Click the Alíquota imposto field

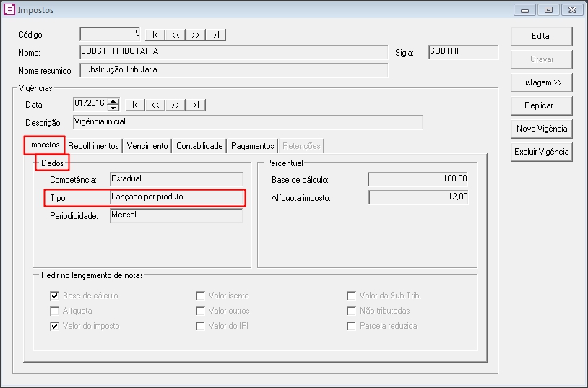coord(418,197)
